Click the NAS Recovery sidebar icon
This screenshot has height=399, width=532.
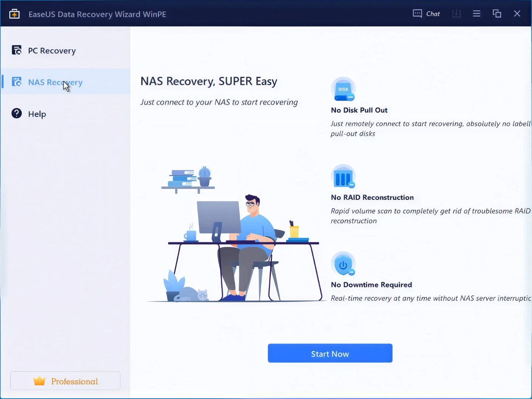coord(17,82)
